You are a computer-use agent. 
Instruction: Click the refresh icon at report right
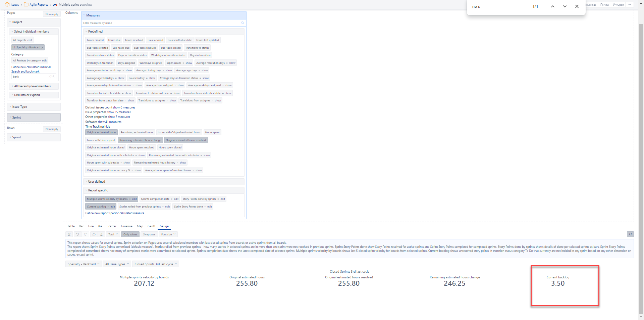630,234
